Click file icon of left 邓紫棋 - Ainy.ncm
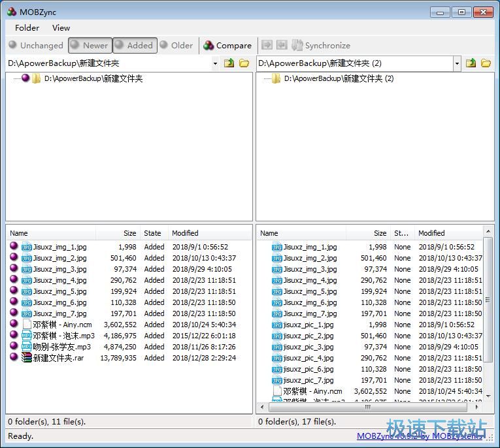500x448 pixels. (x=27, y=325)
